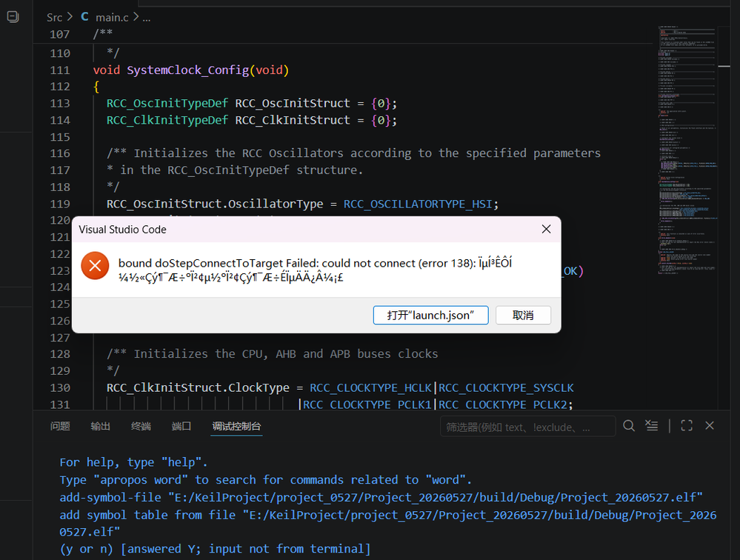This screenshot has height=560, width=740.
Task: Select the 调试控制台 tab
Action: pyautogui.click(x=236, y=427)
